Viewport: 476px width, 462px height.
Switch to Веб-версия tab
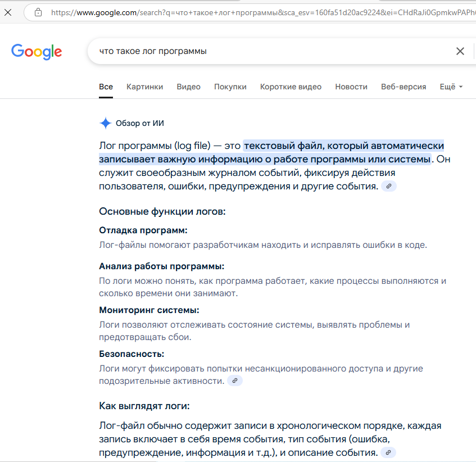point(404,87)
